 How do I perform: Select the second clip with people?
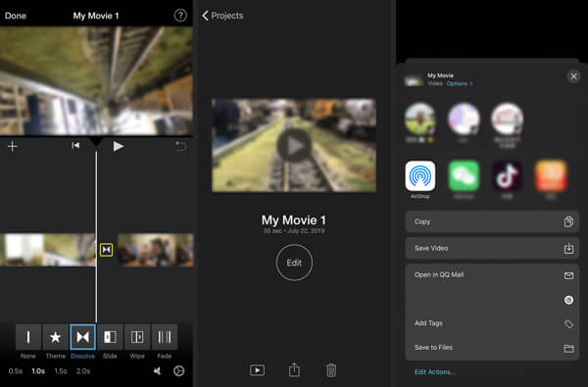(156, 250)
